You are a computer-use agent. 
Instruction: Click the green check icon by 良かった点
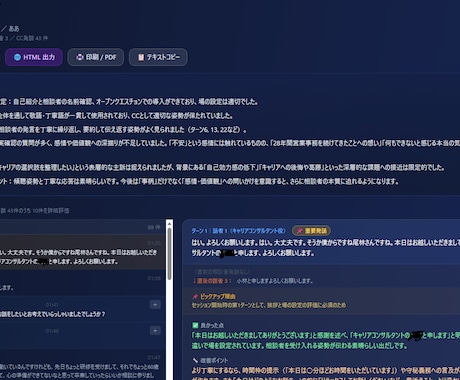pyautogui.click(x=195, y=325)
